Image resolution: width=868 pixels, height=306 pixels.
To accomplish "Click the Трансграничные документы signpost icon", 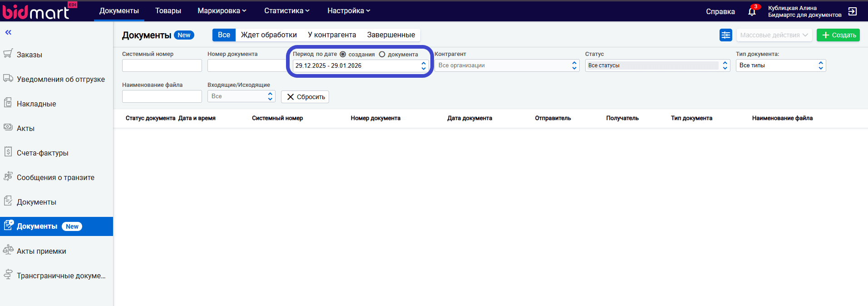I will [8, 274].
